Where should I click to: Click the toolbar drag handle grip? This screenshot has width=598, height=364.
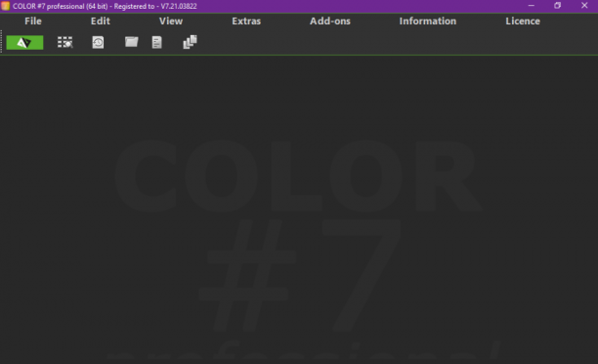[x=2, y=42]
